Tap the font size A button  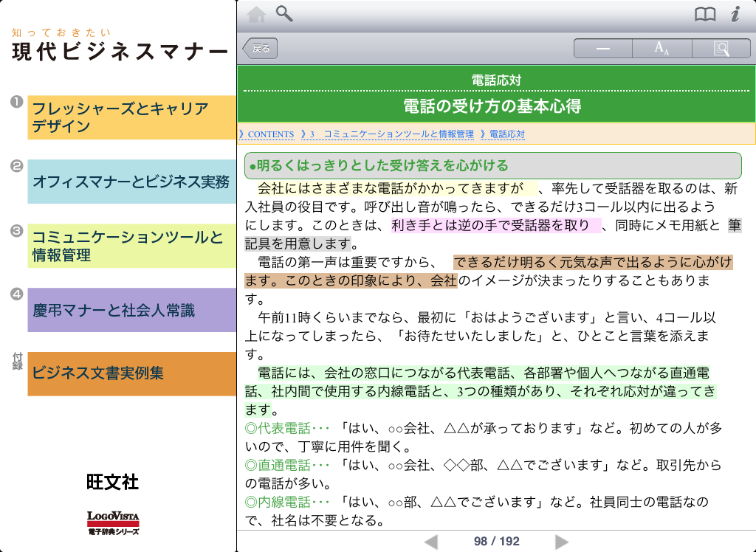pyautogui.click(x=661, y=49)
